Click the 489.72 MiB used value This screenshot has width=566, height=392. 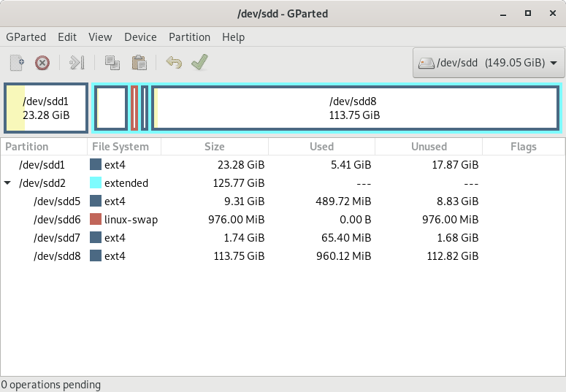343,201
